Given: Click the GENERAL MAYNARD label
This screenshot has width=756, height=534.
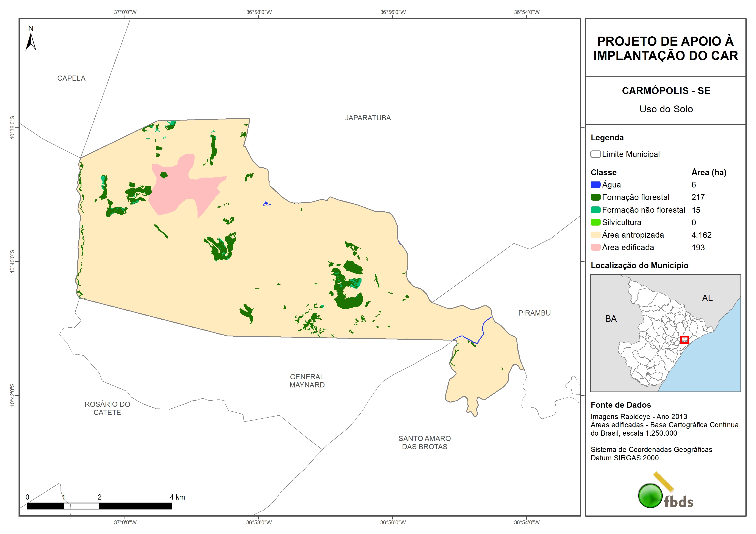Looking at the screenshot, I should [x=307, y=381].
